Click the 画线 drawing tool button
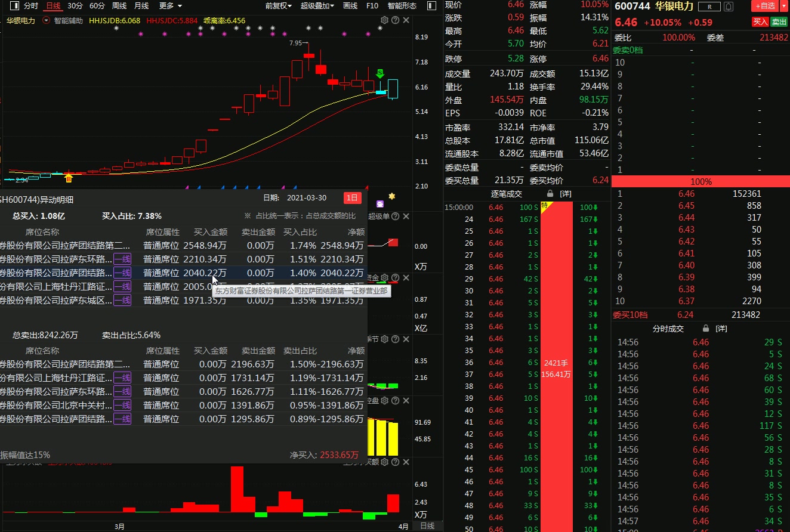The width and height of the screenshot is (790, 532). (x=350, y=6)
